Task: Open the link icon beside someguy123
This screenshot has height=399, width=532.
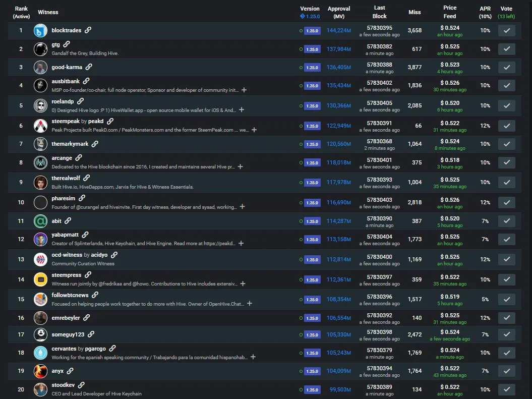Action: (x=91, y=334)
